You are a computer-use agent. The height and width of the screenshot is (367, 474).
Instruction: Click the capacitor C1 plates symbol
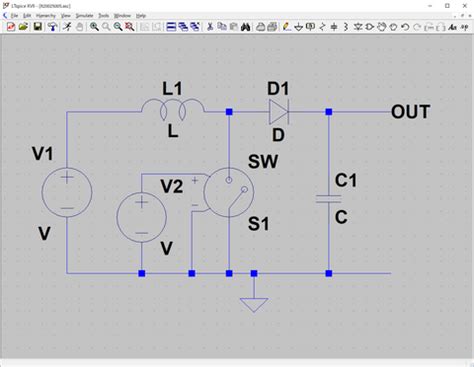[x=329, y=199]
